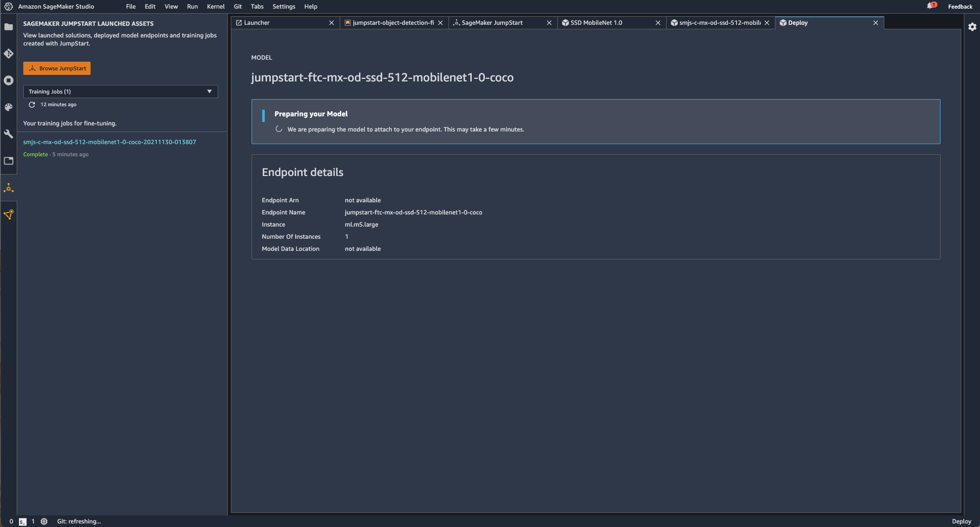Screen dimensions: 980x527
Task: Click the kernel chip icon in status bar
Action: point(44,521)
